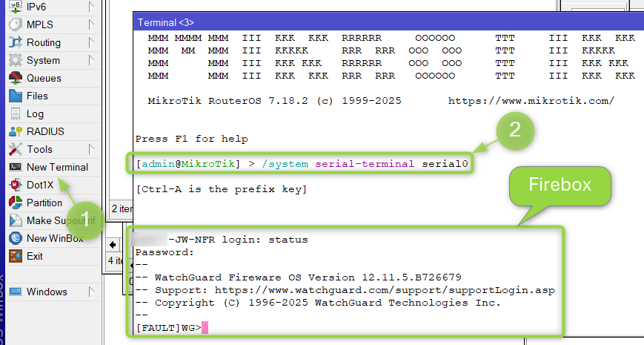The width and height of the screenshot is (644, 345).
Task: Click the Partition pie icon
Action: coord(16,203)
